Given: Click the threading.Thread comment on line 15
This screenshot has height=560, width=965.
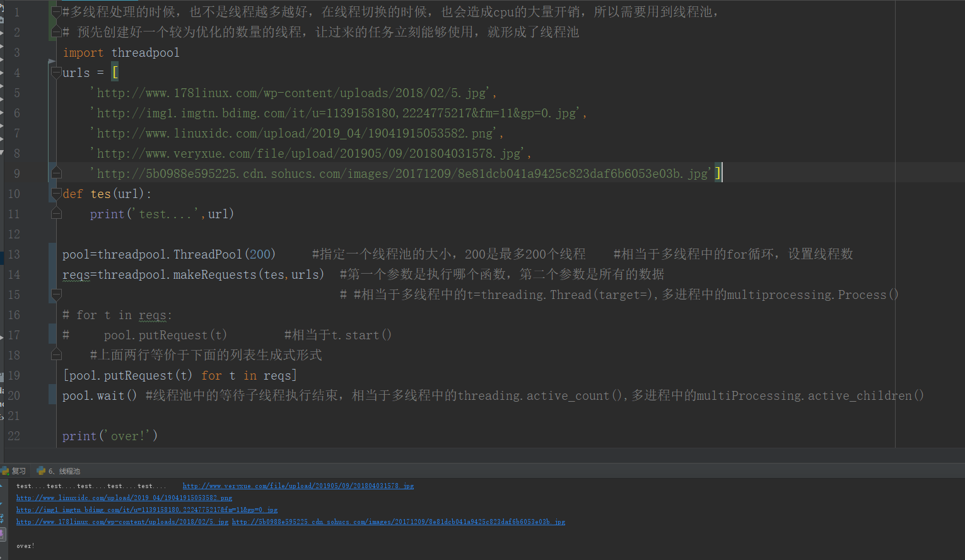Looking at the screenshot, I should point(619,295).
